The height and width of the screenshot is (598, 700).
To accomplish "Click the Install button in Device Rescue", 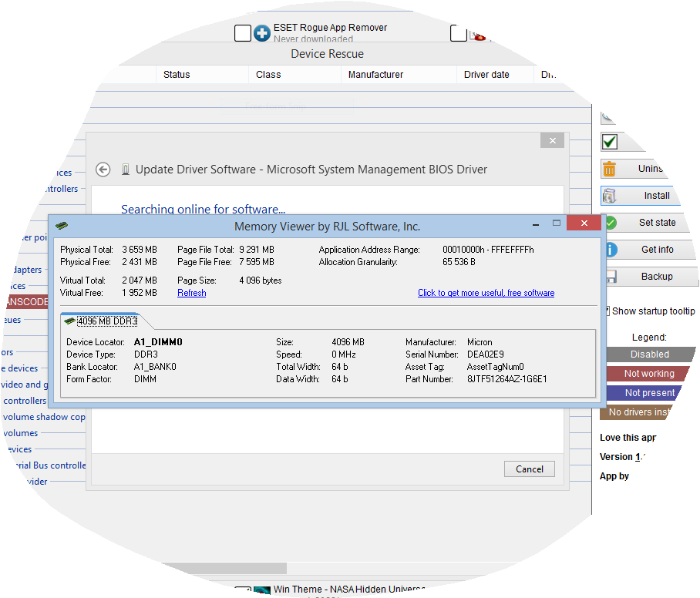I will click(x=641, y=196).
